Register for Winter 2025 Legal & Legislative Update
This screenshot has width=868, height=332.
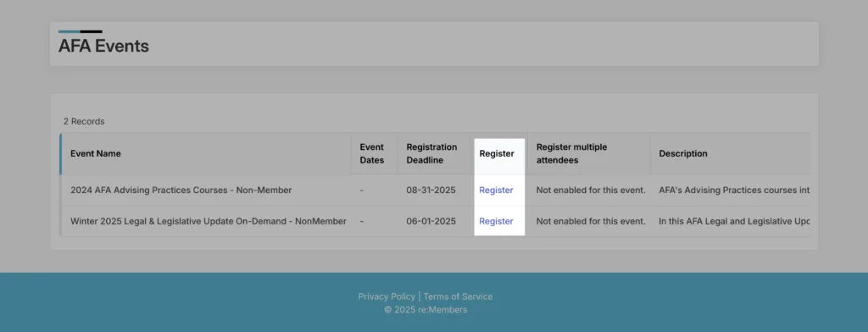pos(496,221)
